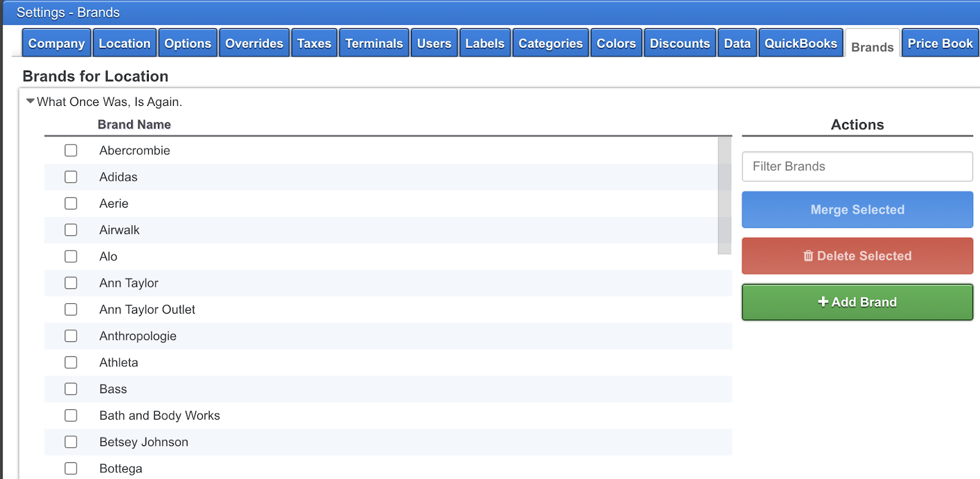
Task: Switch to the Location tab
Action: [124, 43]
